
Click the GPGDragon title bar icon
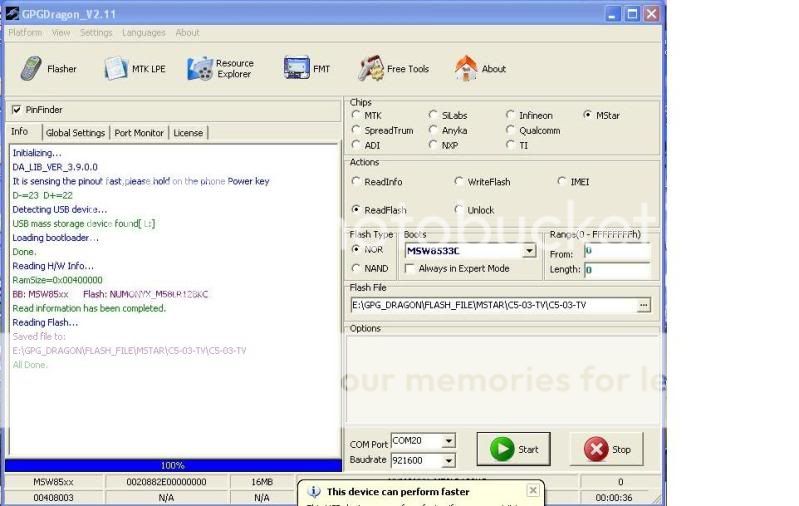coord(12,13)
